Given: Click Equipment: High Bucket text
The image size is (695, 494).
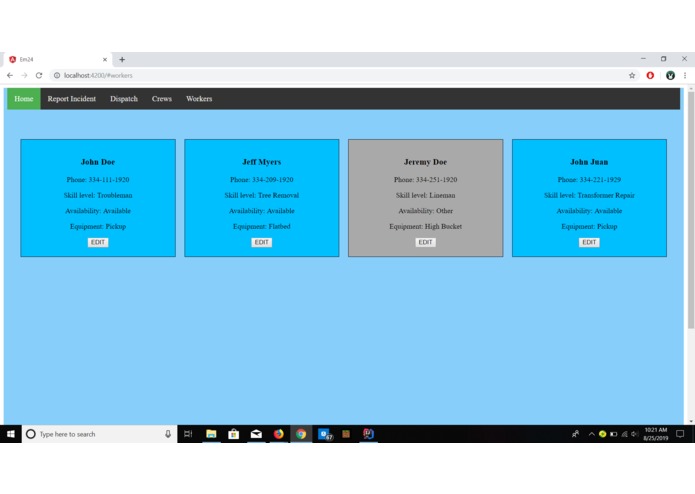Looking at the screenshot, I should click(426, 226).
